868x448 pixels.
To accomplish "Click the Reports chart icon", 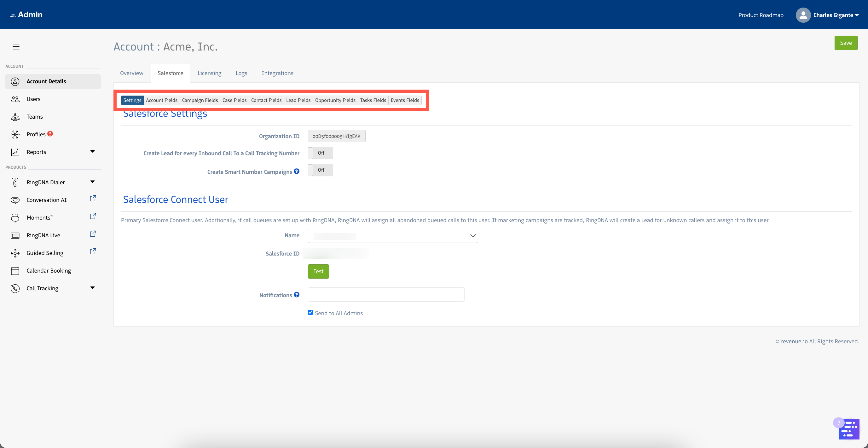I will pyautogui.click(x=15, y=152).
